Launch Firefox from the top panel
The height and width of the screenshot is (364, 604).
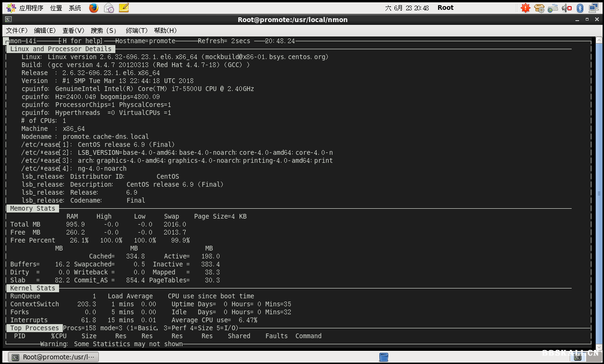(x=94, y=8)
